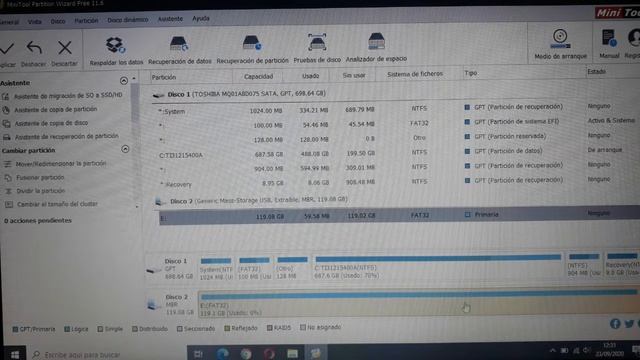Click the taskbar clock

(x=609, y=350)
